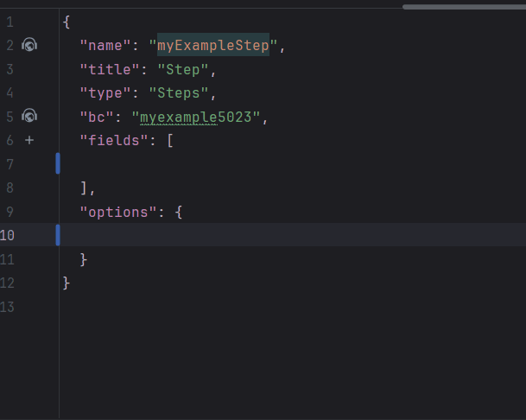This screenshot has height=420, width=526.
Task: Click line number 13 in the gutter
Action: click(9, 305)
